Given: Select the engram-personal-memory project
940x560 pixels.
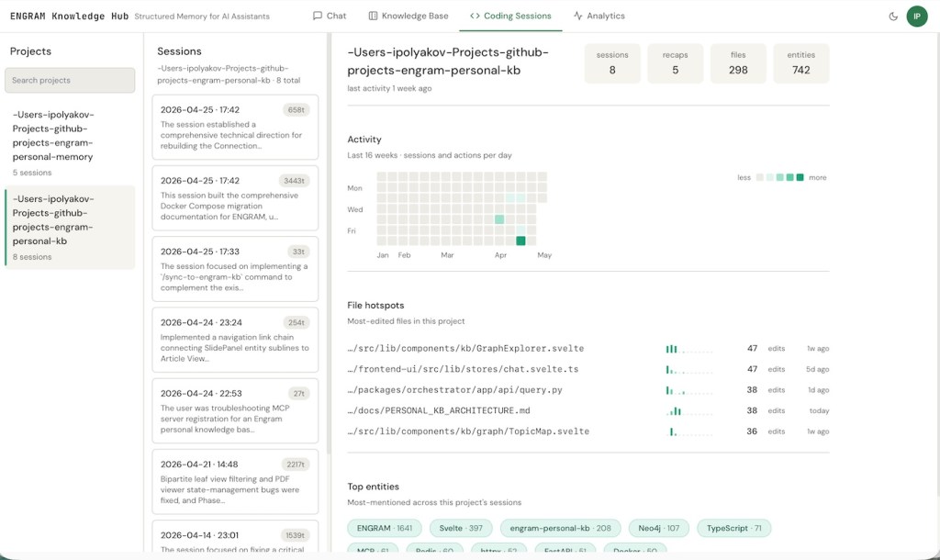Looking at the screenshot, I should click(x=70, y=143).
